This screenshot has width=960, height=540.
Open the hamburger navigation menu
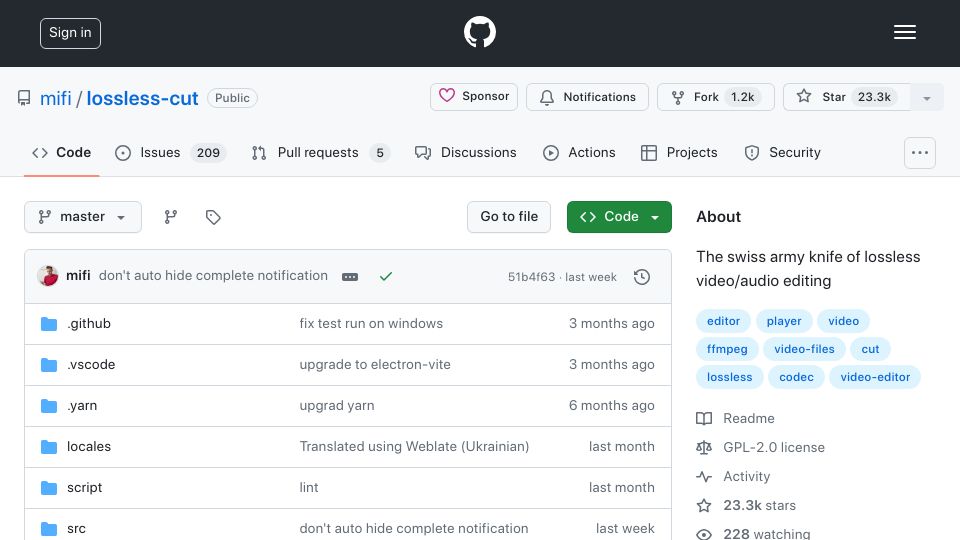point(904,32)
